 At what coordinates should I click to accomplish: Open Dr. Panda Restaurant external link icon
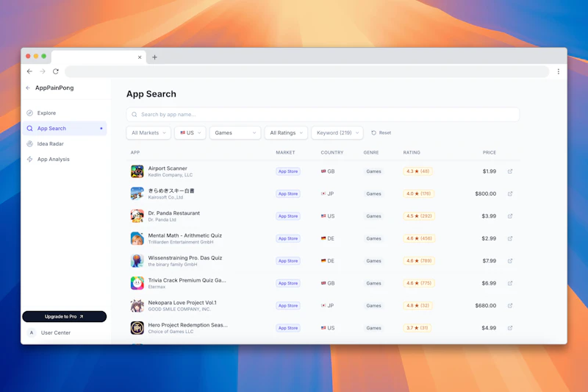tap(510, 216)
